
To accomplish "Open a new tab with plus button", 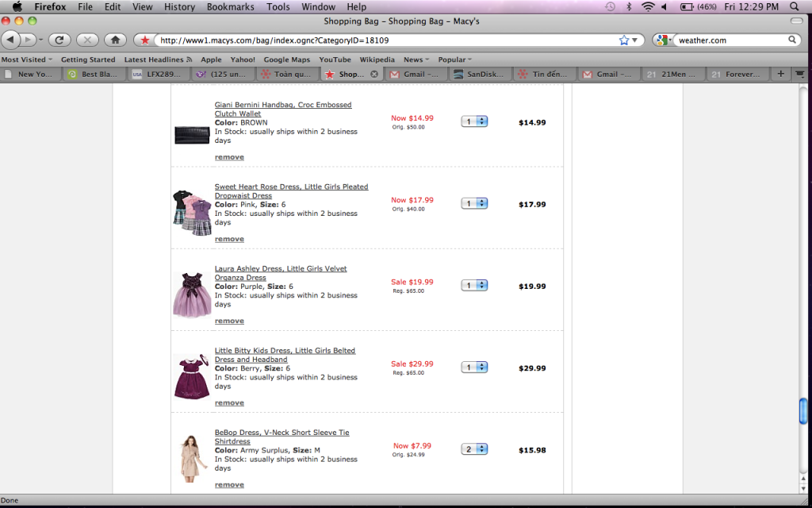I will click(780, 74).
